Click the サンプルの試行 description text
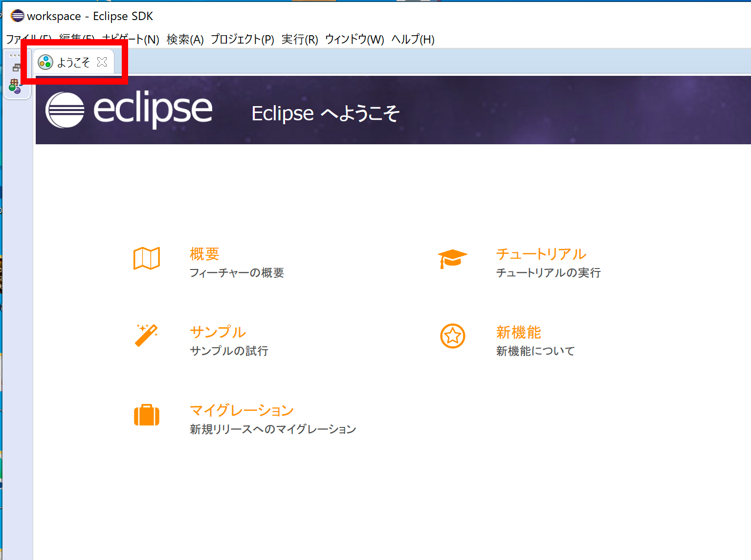The image size is (751, 560). 229,351
